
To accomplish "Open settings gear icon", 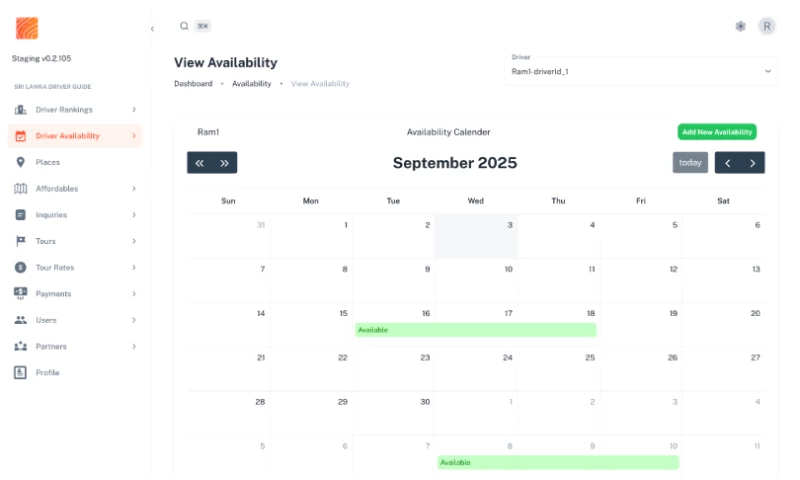I will [740, 26].
